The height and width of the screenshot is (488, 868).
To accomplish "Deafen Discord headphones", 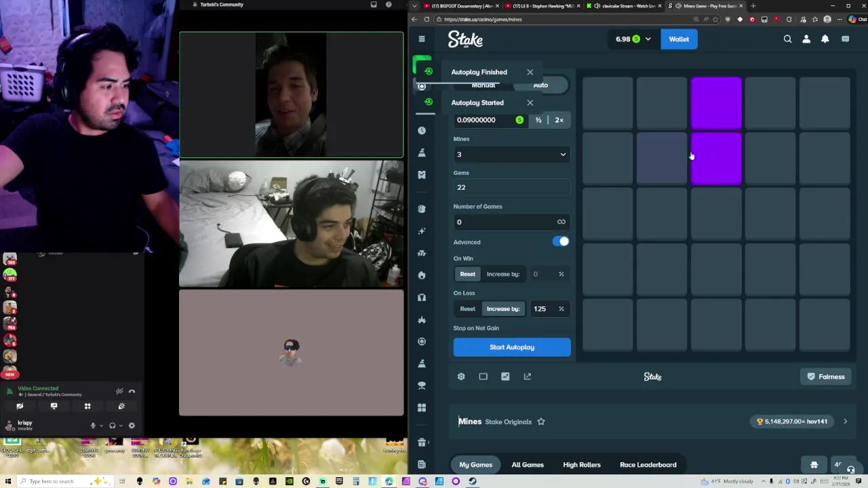I will [113, 426].
